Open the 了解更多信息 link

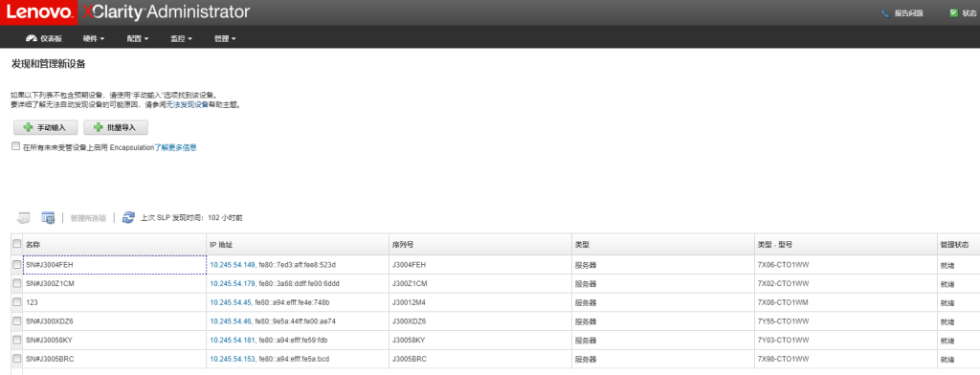[x=176, y=147]
